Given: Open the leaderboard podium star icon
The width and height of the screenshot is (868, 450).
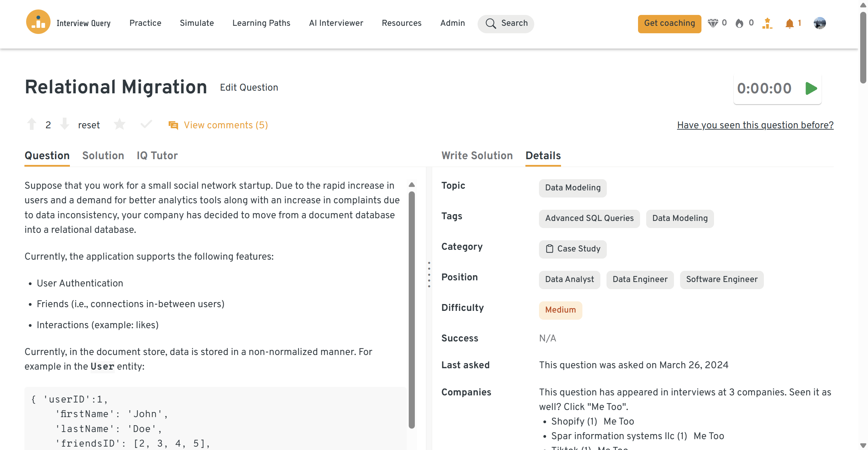Looking at the screenshot, I should tap(767, 23).
